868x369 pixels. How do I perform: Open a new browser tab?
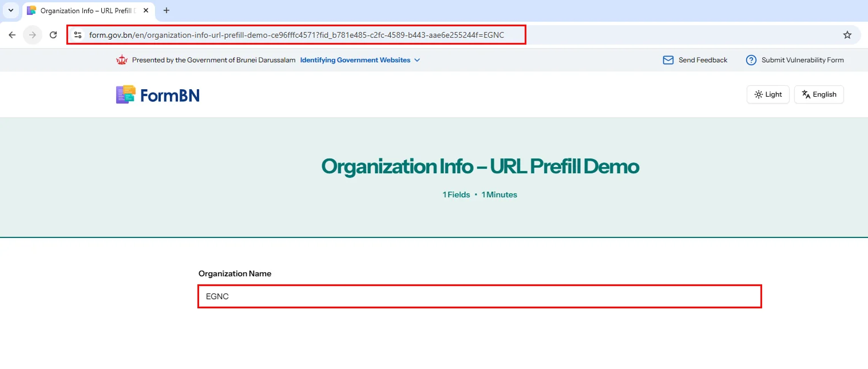[167, 10]
